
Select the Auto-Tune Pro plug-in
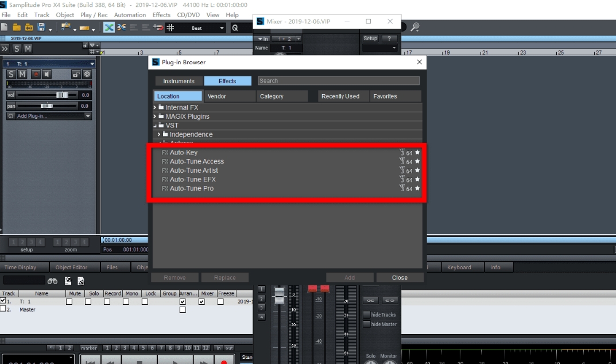coord(191,189)
